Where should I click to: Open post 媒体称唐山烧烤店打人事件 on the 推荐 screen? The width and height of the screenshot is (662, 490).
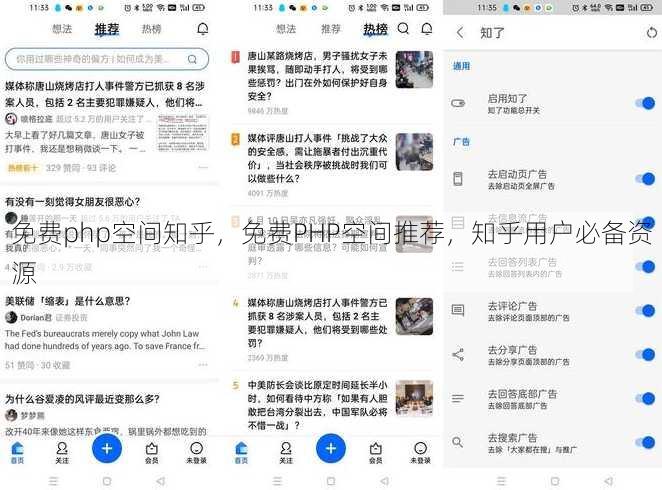coord(105,94)
